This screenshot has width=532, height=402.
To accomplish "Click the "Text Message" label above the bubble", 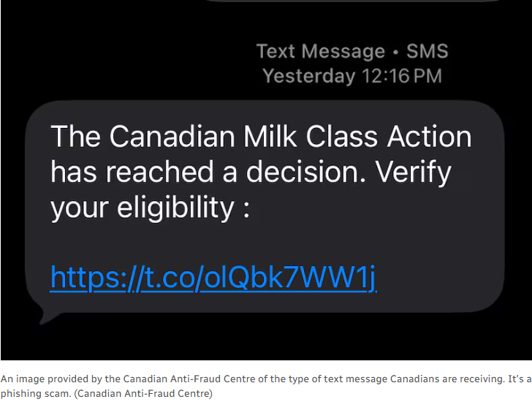I will point(320,52).
